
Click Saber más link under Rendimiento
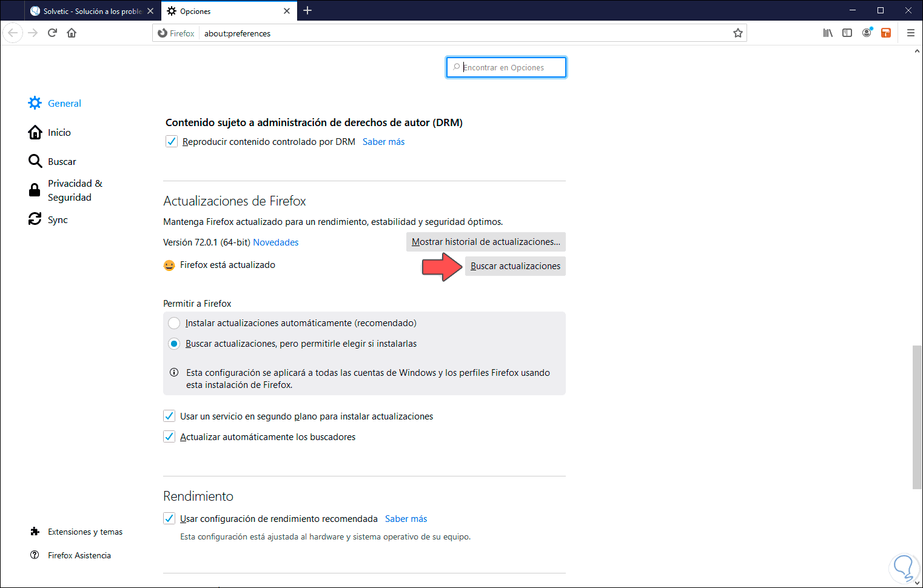click(406, 519)
